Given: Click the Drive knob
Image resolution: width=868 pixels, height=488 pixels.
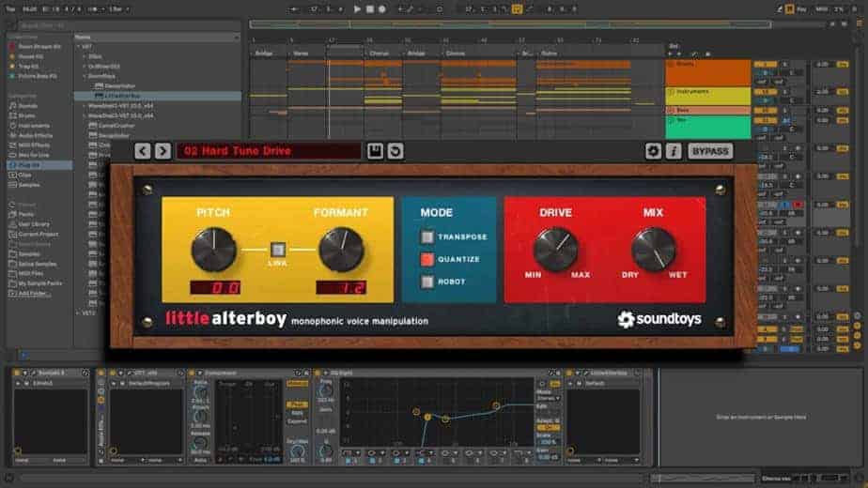Looking at the screenshot, I should tap(555, 250).
